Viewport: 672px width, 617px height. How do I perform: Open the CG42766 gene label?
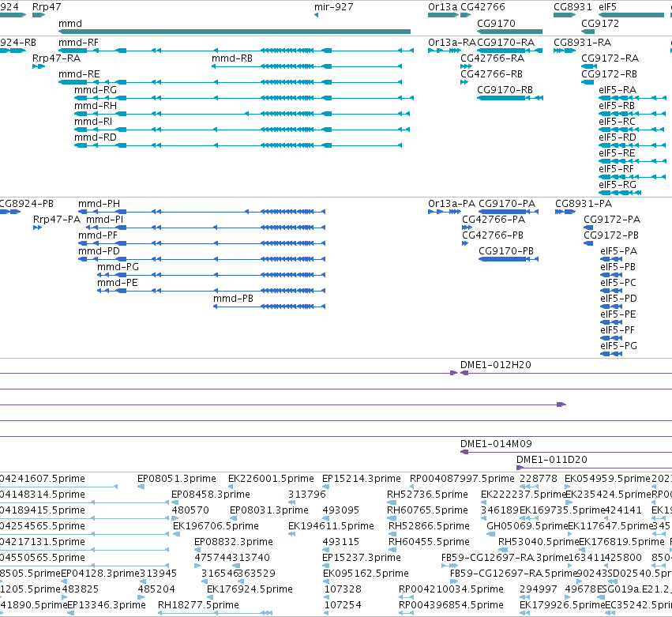pos(482,7)
